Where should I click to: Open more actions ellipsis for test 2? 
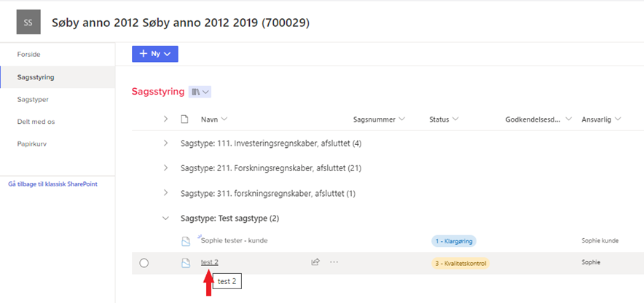coord(334,262)
